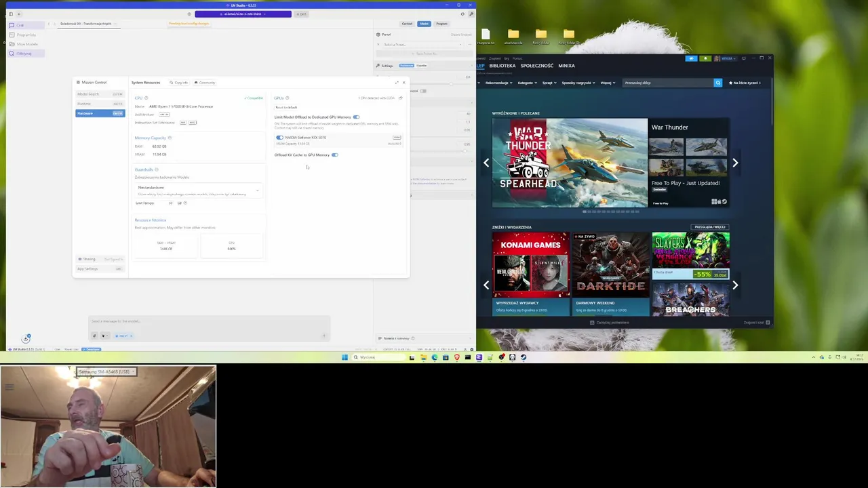Image resolution: width=868 pixels, height=488 pixels.
Task: Open MINIXA profile tab in Steam
Action: pyautogui.click(x=566, y=66)
